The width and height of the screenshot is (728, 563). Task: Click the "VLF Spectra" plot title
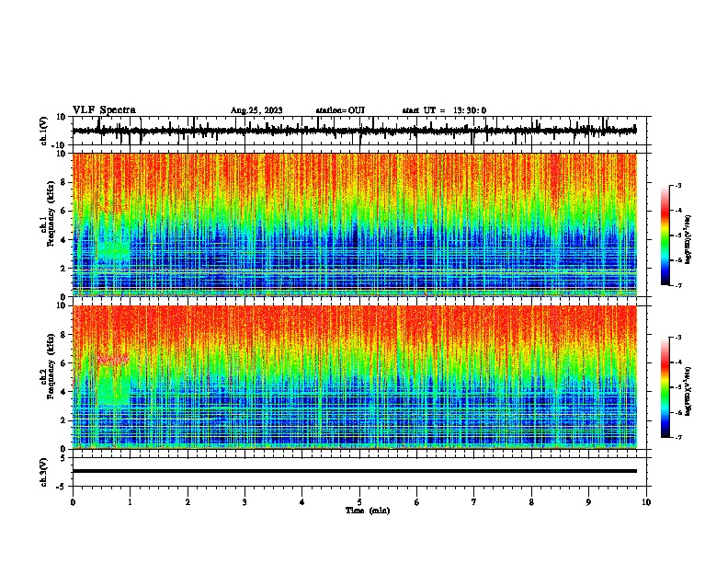(104, 110)
